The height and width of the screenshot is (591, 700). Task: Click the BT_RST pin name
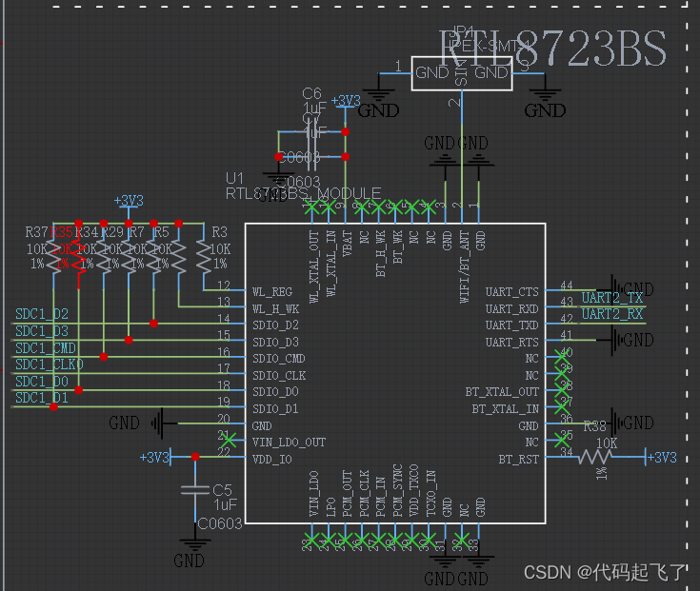(x=519, y=460)
